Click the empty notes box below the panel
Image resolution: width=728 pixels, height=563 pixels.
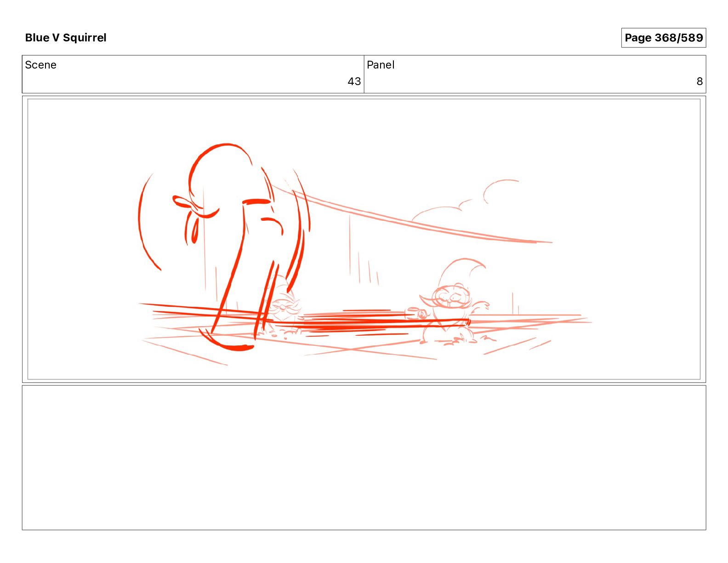tap(364, 458)
